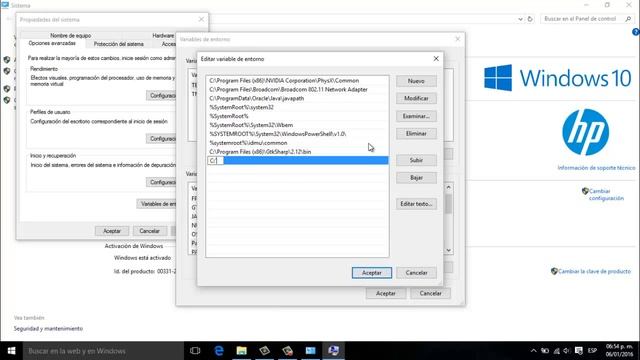Select %SystemRoot%\System32\Wbem entry
Image resolution: width=640 pixels, height=360 pixels.
point(297,125)
